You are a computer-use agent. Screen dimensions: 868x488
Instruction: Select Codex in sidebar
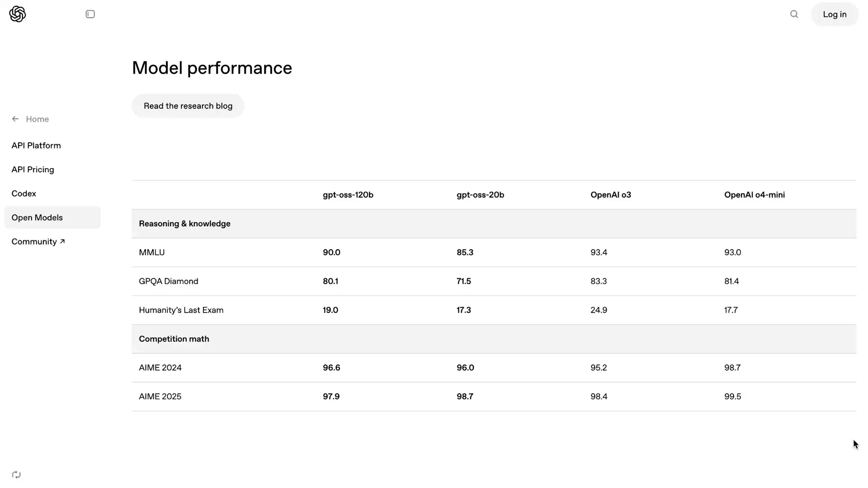click(x=24, y=193)
